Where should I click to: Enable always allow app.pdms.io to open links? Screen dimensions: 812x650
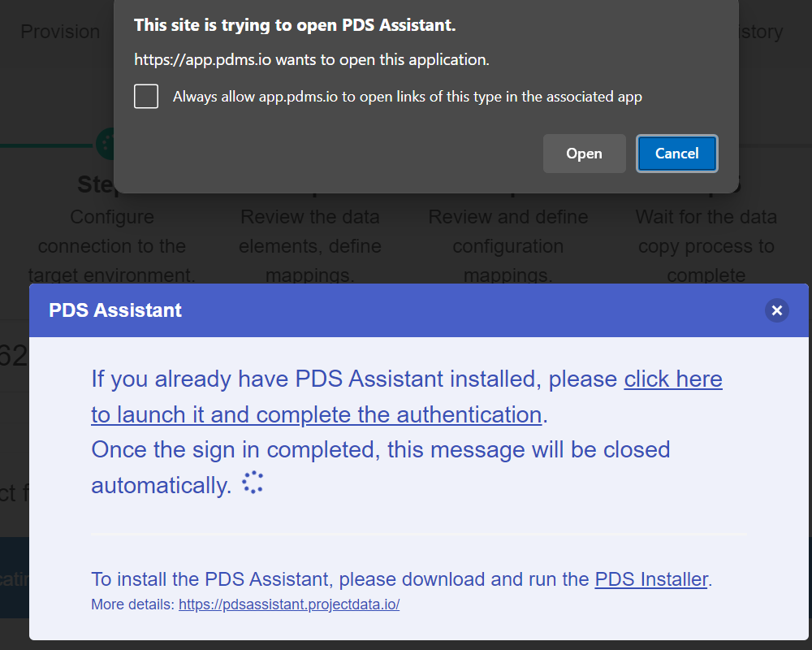click(x=146, y=96)
